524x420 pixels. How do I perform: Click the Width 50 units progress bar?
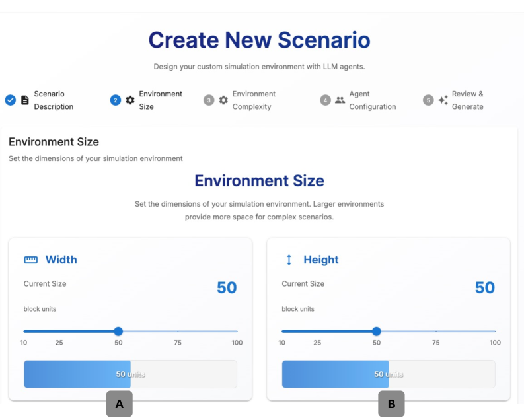130,374
